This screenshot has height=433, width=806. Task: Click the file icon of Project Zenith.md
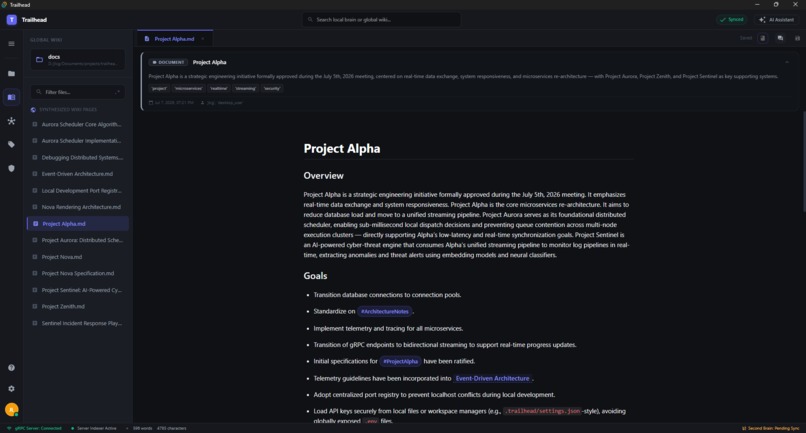35,306
